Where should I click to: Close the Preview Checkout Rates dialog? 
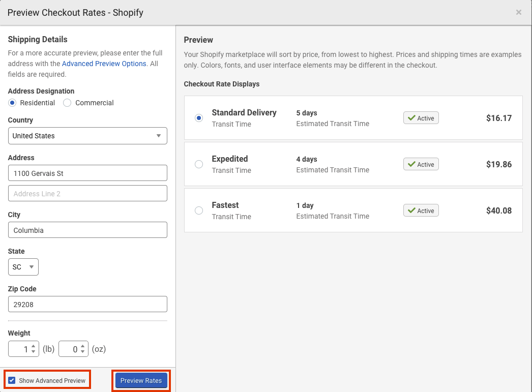pos(518,13)
